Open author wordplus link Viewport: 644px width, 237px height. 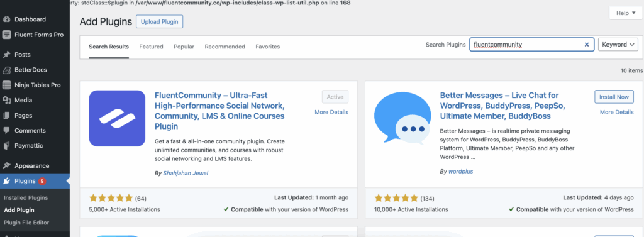[x=460, y=171]
